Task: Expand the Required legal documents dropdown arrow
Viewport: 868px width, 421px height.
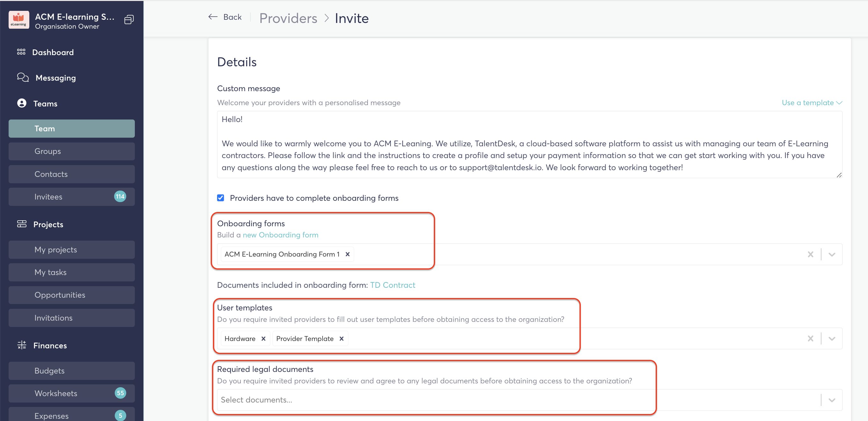Action: pyautogui.click(x=832, y=400)
